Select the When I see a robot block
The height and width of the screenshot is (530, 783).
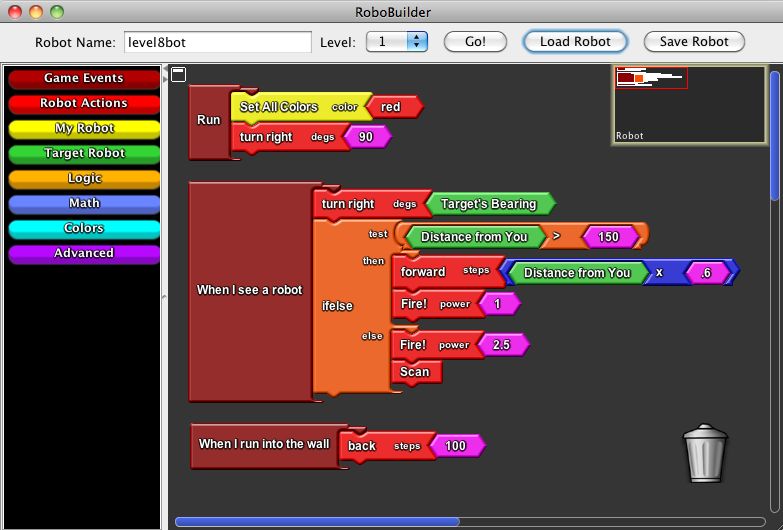pos(250,290)
